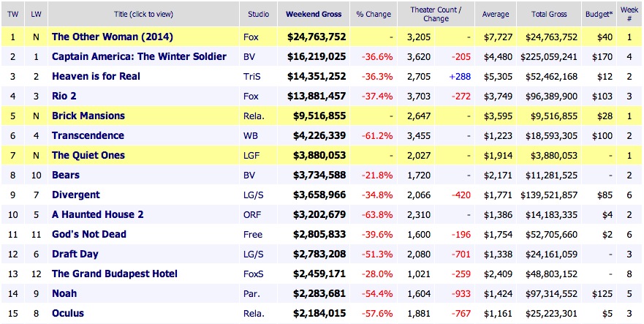Sort by Weekend Gross column header
644x324 pixels.
(312, 15)
